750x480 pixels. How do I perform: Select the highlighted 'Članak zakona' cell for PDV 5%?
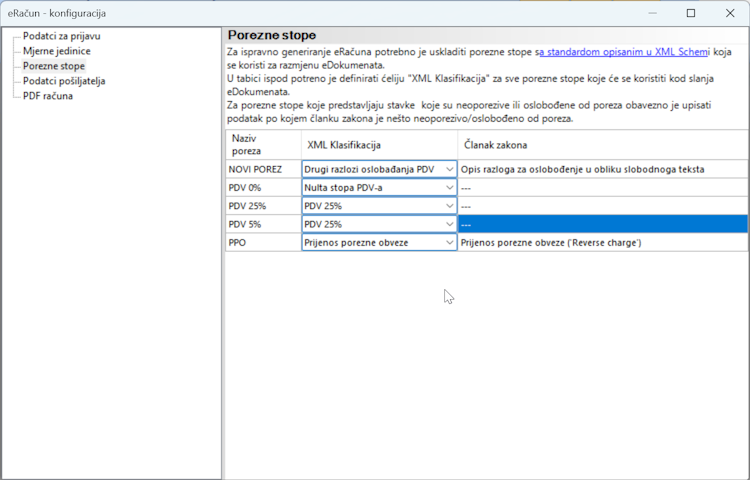click(602, 224)
